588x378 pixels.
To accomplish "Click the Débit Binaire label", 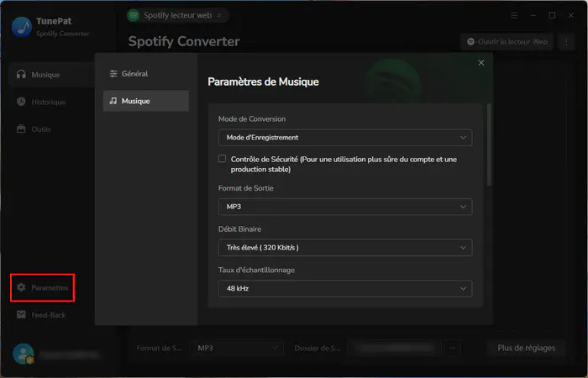I will (x=240, y=228).
